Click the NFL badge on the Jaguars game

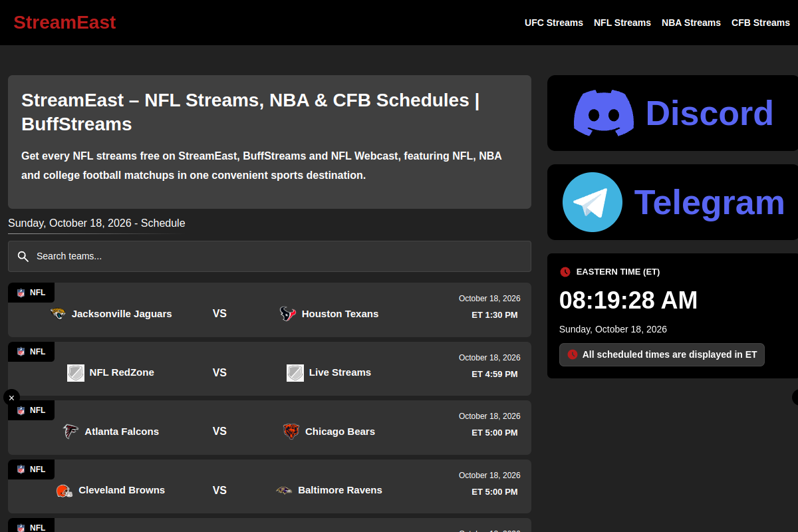31,293
